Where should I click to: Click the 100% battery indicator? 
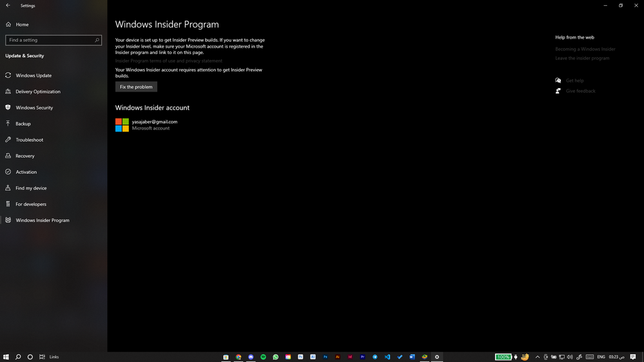(503, 357)
